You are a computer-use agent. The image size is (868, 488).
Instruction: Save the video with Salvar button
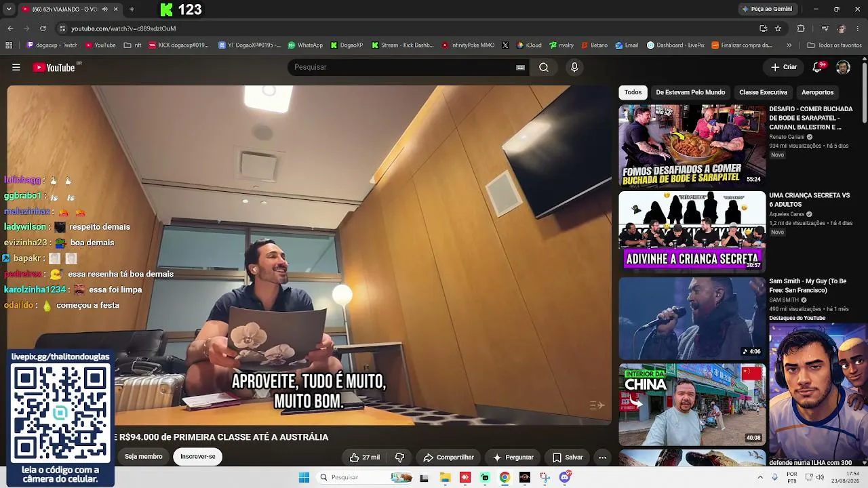click(x=568, y=457)
